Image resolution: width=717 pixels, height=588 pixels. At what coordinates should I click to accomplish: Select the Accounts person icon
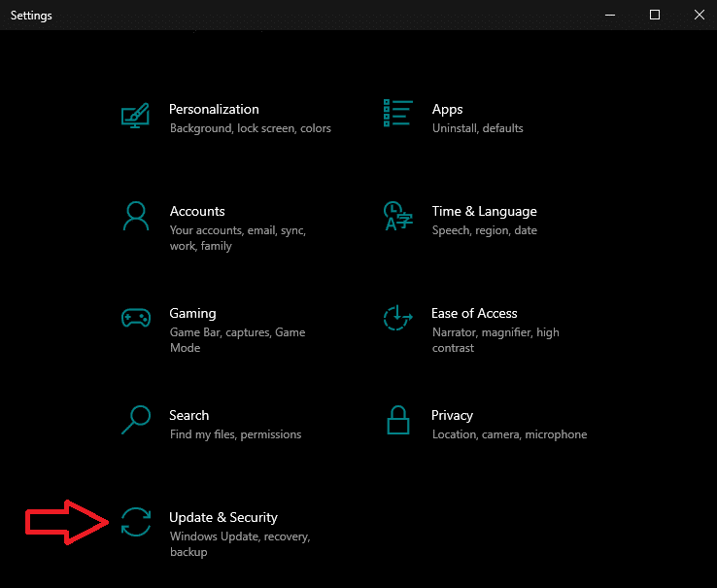pyautogui.click(x=136, y=216)
